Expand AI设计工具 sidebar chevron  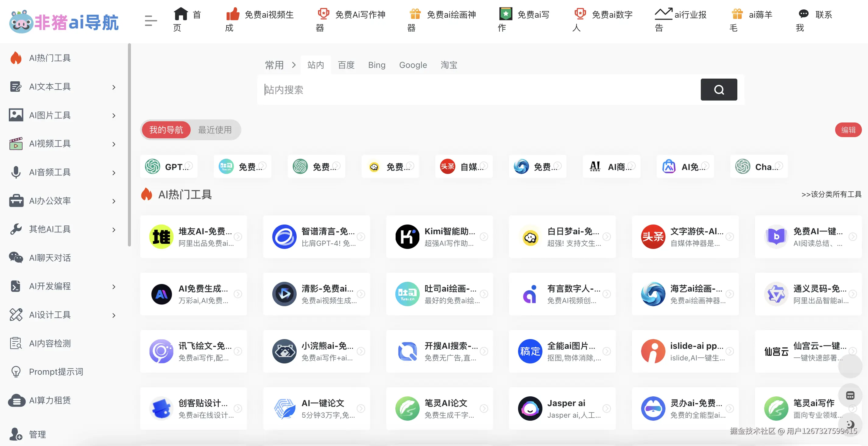click(x=114, y=316)
